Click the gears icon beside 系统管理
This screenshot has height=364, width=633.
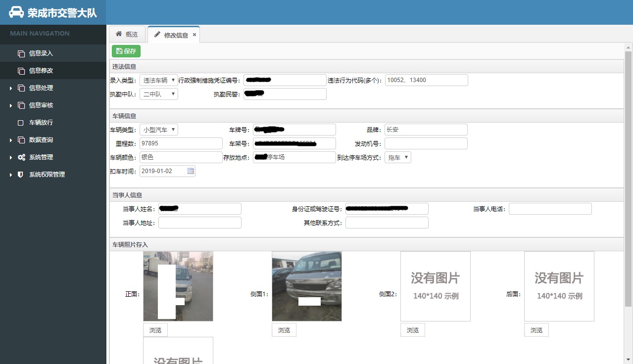[21, 157]
